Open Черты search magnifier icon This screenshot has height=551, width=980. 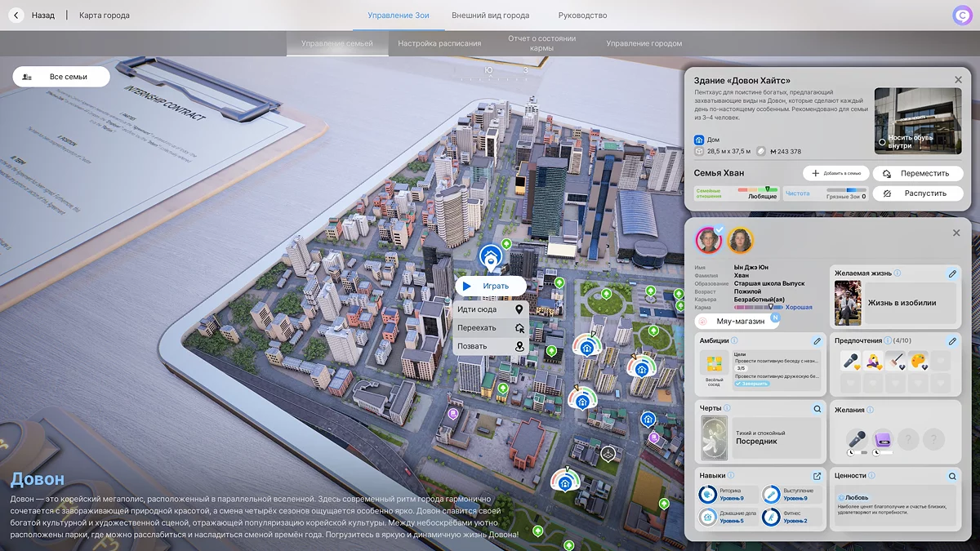click(817, 408)
